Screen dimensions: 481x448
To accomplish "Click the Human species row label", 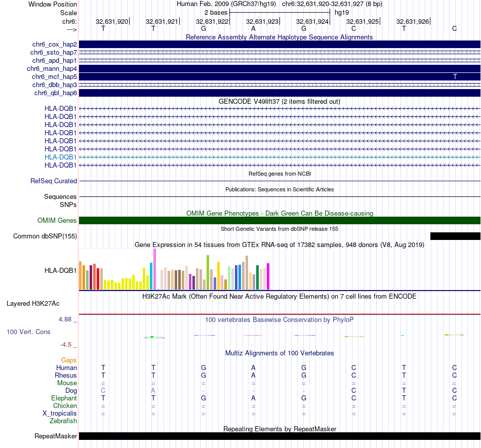I will pos(66,368).
